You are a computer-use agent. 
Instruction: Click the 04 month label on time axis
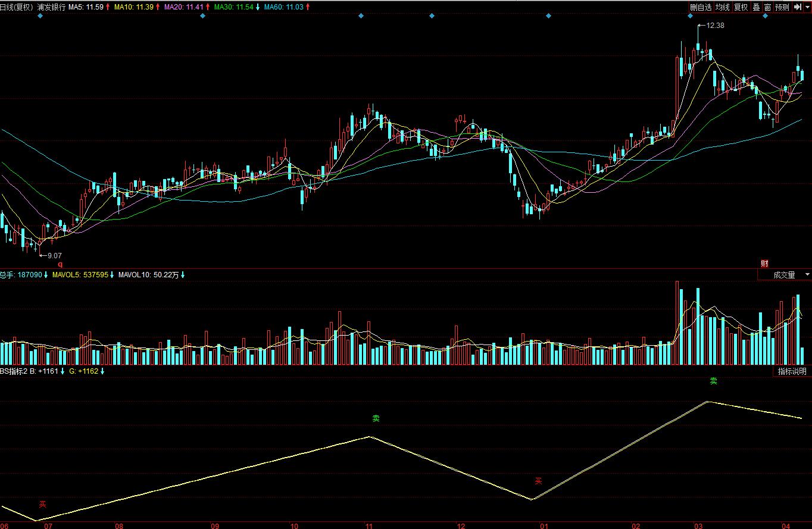click(x=786, y=526)
